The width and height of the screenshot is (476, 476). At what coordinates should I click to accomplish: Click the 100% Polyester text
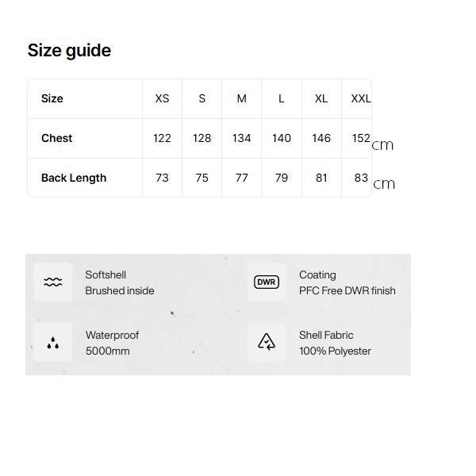(x=335, y=351)
